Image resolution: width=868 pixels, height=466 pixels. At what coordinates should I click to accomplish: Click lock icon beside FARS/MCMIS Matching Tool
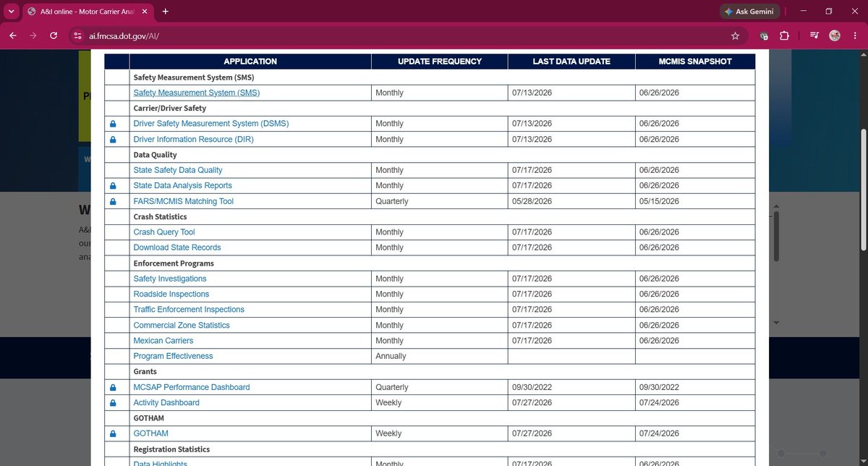[113, 201]
